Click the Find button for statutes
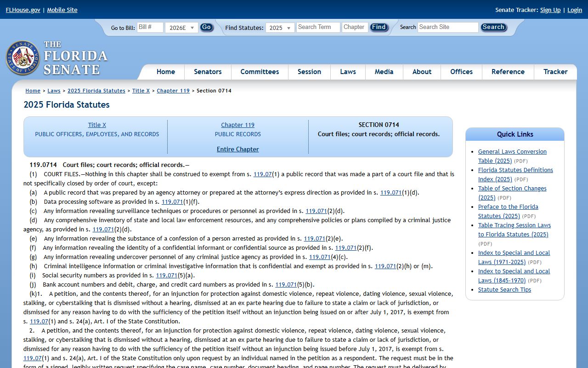This screenshot has width=588, height=368. pos(379,27)
